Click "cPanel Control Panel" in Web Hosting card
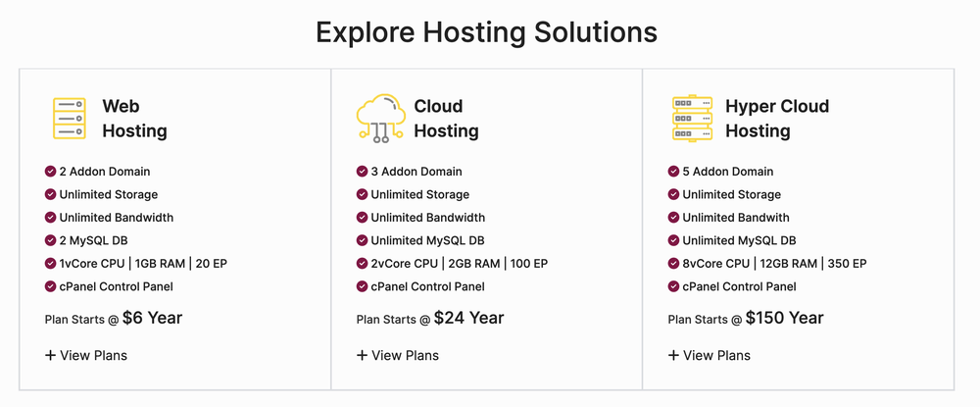980x407 pixels. 117,287
